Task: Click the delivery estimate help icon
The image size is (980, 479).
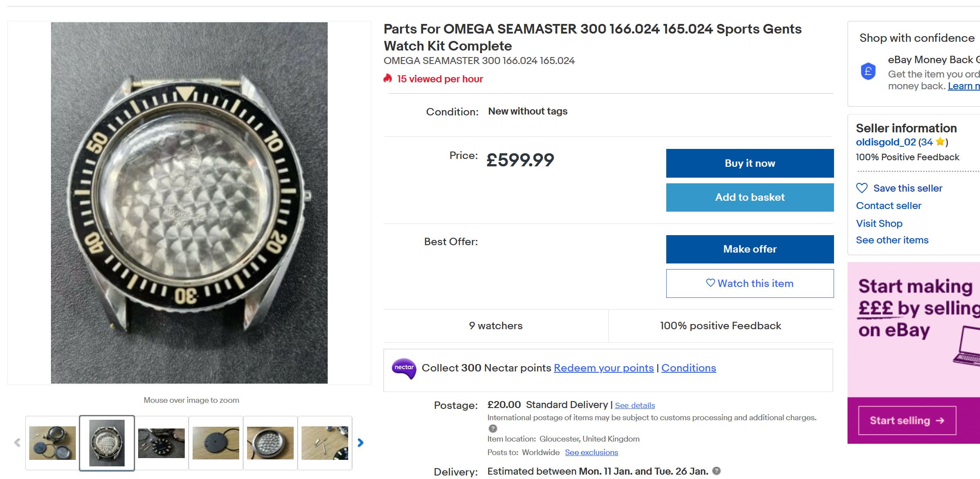Action: pyautogui.click(x=716, y=471)
